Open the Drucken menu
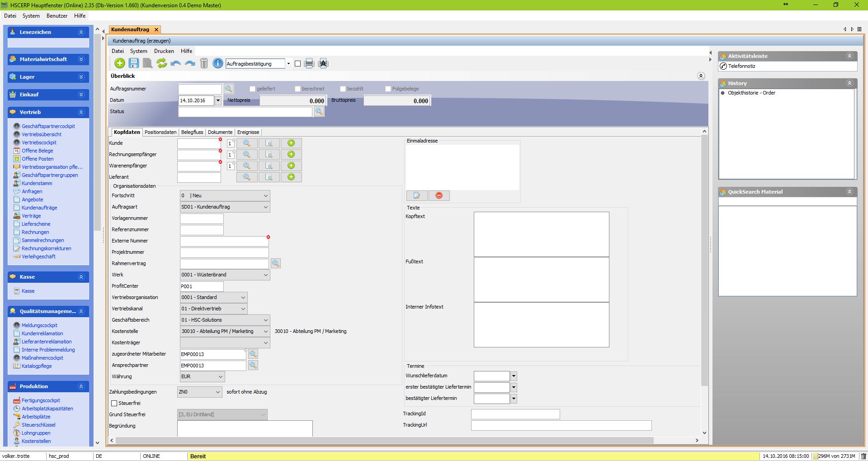868x461 pixels. [x=164, y=51]
